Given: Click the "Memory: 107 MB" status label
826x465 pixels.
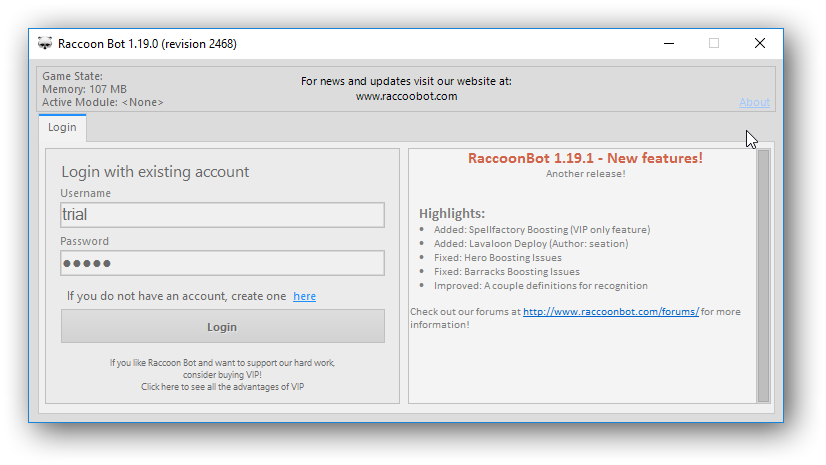Looking at the screenshot, I should [83, 89].
